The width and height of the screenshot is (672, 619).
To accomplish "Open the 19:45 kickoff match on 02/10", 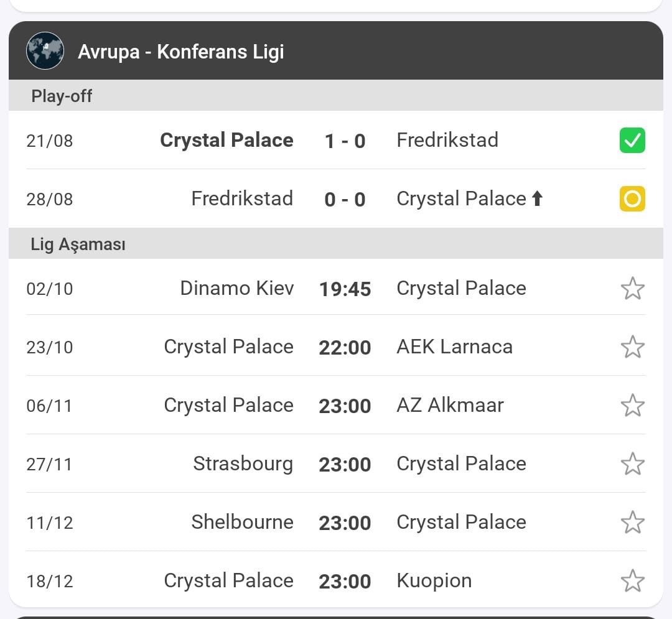I will [345, 289].
